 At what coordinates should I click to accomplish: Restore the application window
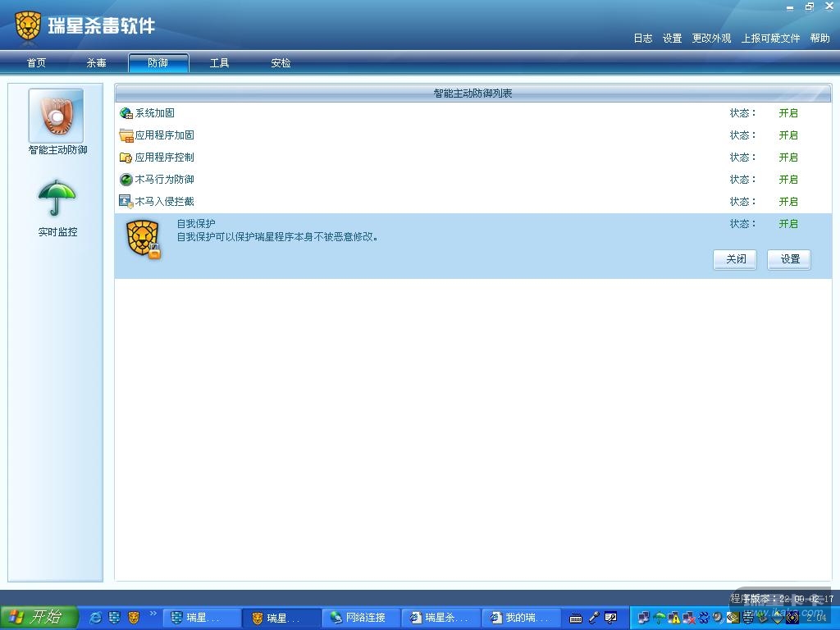point(810,7)
